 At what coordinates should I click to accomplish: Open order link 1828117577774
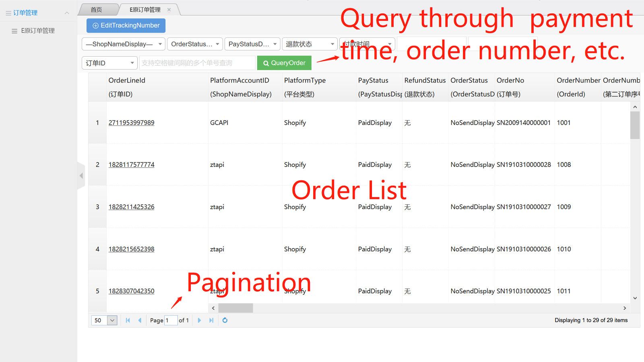pos(131,165)
